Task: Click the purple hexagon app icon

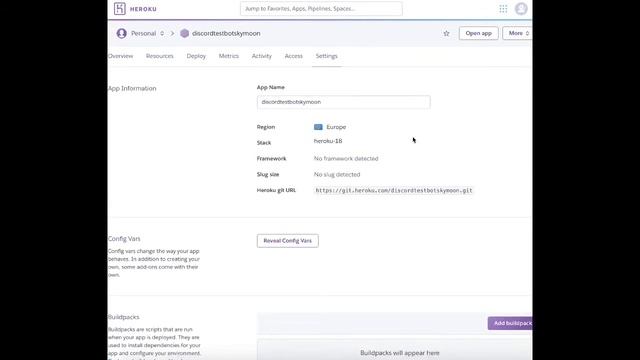Action: click(184, 33)
